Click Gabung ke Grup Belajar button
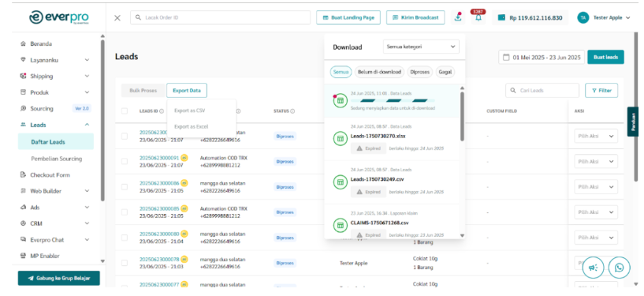The width and height of the screenshot is (644, 296). click(59, 278)
